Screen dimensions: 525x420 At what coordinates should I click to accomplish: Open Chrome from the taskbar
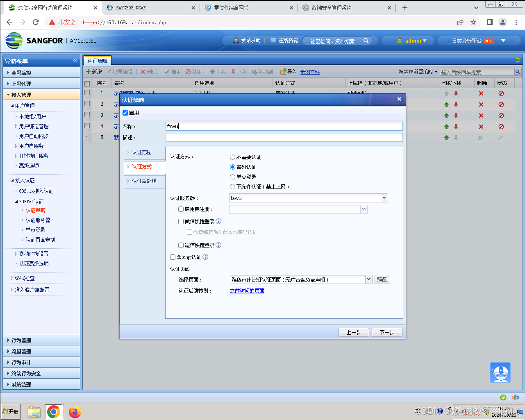tap(53, 412)
